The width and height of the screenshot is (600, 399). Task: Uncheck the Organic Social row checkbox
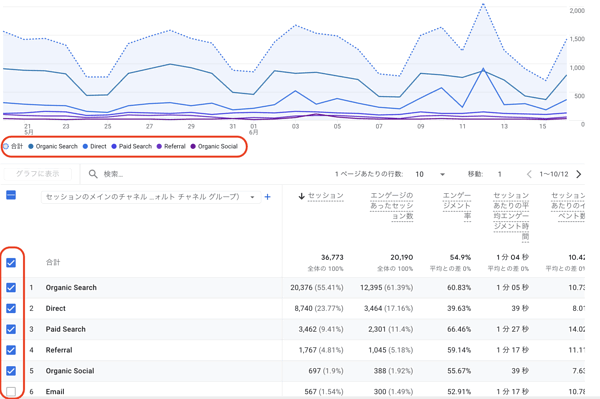[11, 371]
